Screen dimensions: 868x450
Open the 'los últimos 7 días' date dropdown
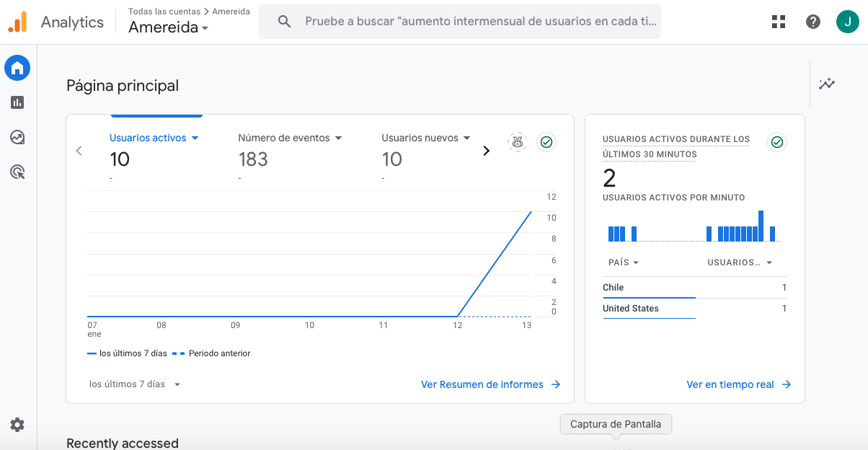(135, 384)
